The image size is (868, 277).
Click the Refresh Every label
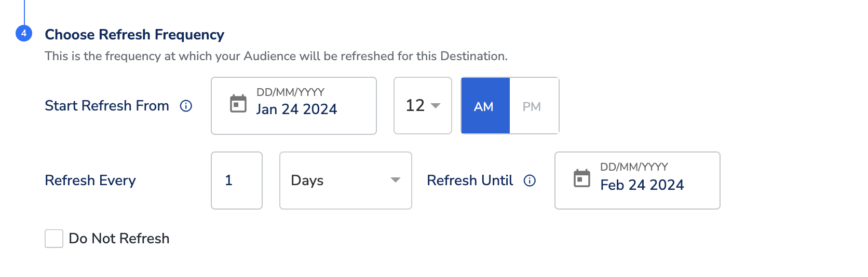coord(90,181)
